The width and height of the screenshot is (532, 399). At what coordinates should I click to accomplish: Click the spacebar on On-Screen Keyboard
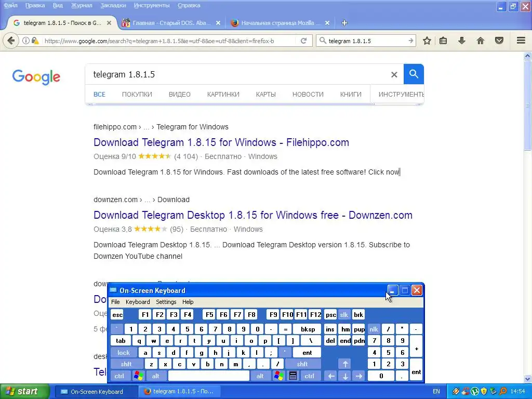209,376
